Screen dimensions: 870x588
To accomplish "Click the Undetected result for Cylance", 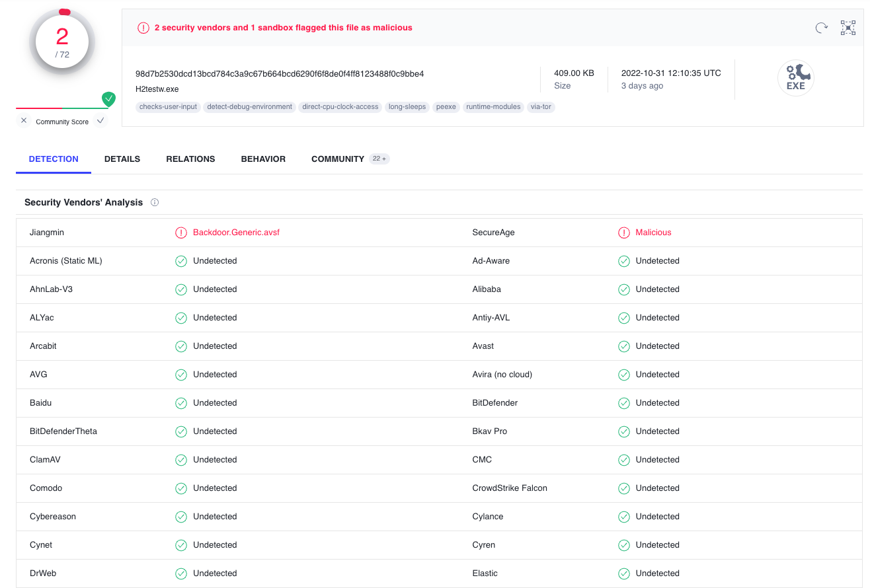I will pyautogui.click(x=657, y=517).
